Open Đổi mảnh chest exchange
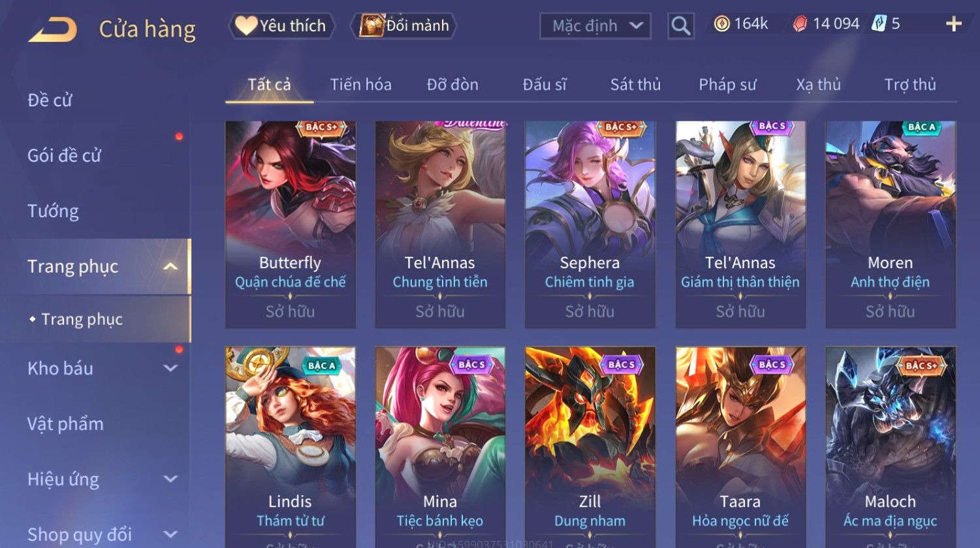Viewport: 980px width, 548px height. click(404, 25)
